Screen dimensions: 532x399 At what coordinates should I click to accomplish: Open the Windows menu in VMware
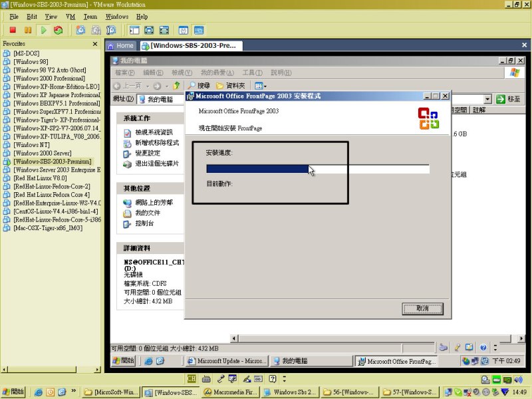pos(117,17)
